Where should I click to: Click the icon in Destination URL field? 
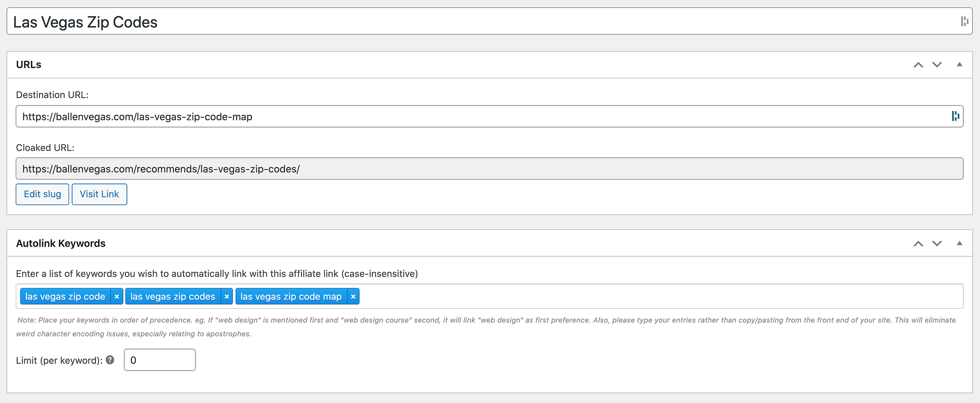[955, 116]
